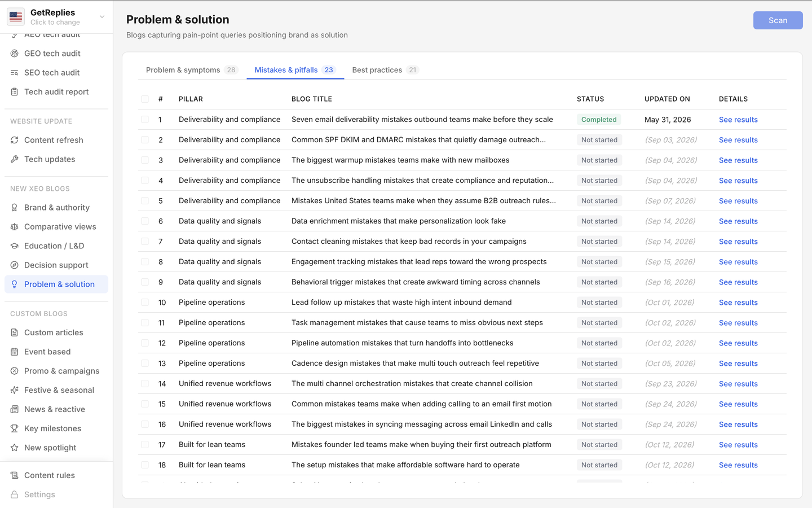
Task: Open See results for row 1 Completed blog
Action: tap(738, 120)
